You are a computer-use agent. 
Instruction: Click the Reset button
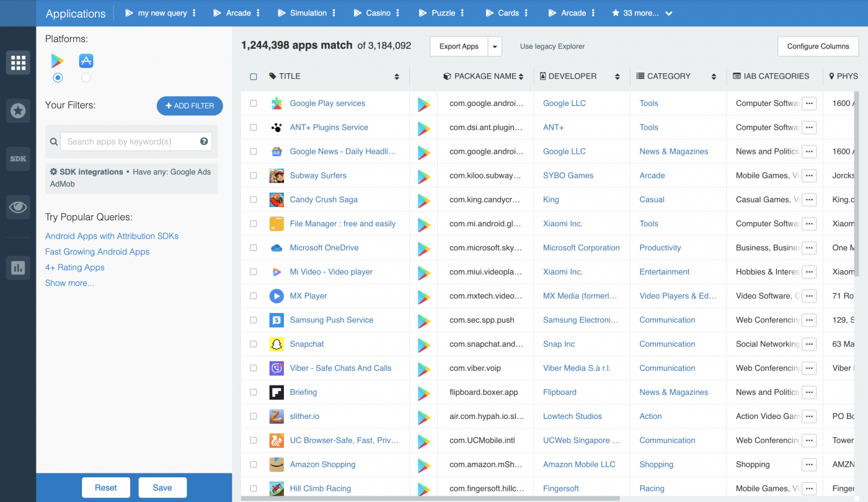(106, 488)
